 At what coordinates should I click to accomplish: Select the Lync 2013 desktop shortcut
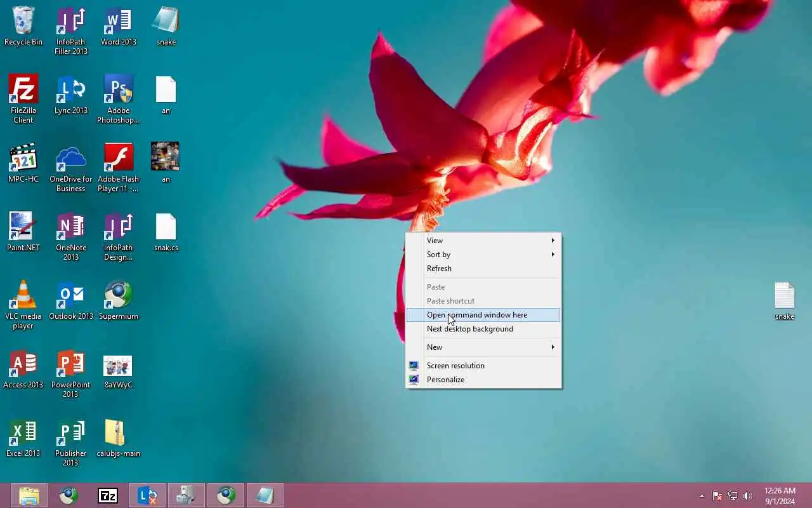point(71,95)
